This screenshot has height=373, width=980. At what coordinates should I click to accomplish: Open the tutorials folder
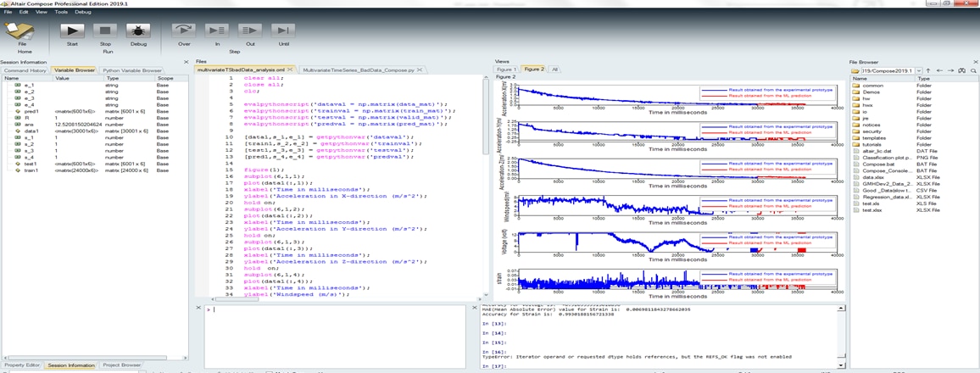pyautogui.click(x=872, y=144)
